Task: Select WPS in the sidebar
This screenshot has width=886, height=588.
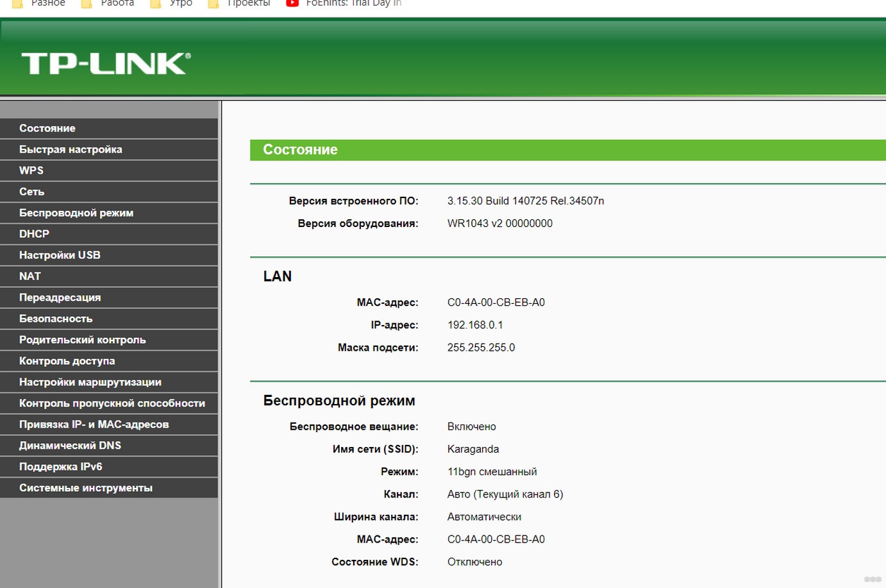Action: [109, 171]
